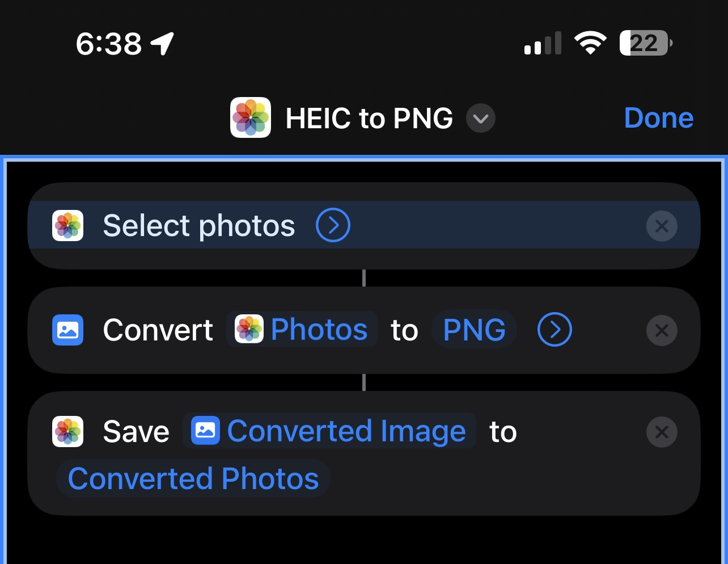
Task: Tap the Converted Photos album variable
Action: [x=193, y=478]
